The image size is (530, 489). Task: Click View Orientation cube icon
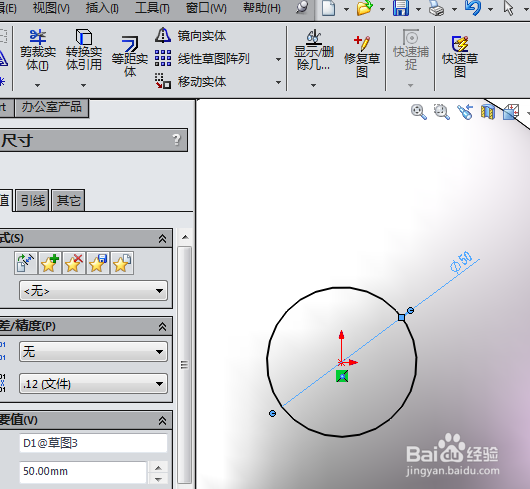(511, 112)
